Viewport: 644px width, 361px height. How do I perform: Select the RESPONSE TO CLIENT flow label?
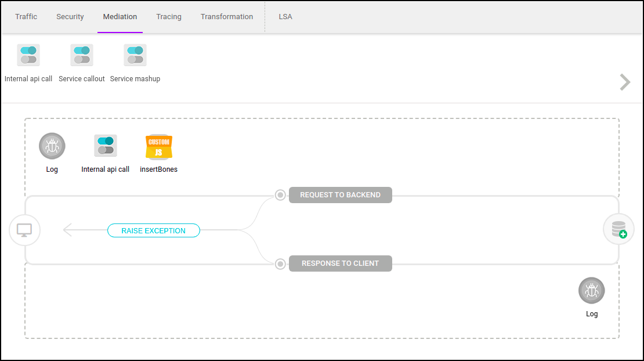pos(340,263)
